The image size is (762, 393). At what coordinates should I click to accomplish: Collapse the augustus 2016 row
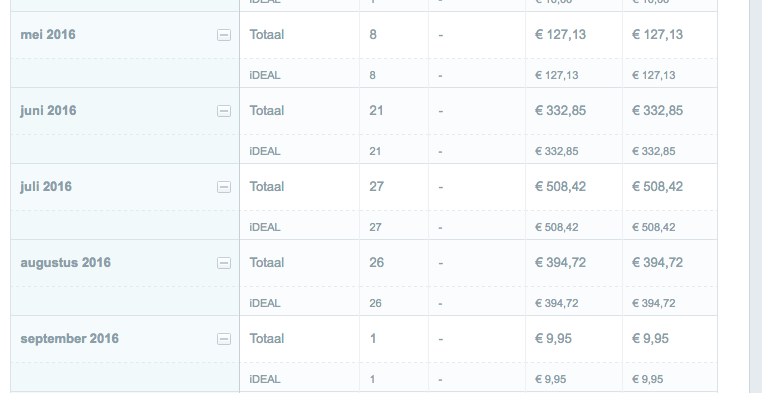[x=224, y=263]
